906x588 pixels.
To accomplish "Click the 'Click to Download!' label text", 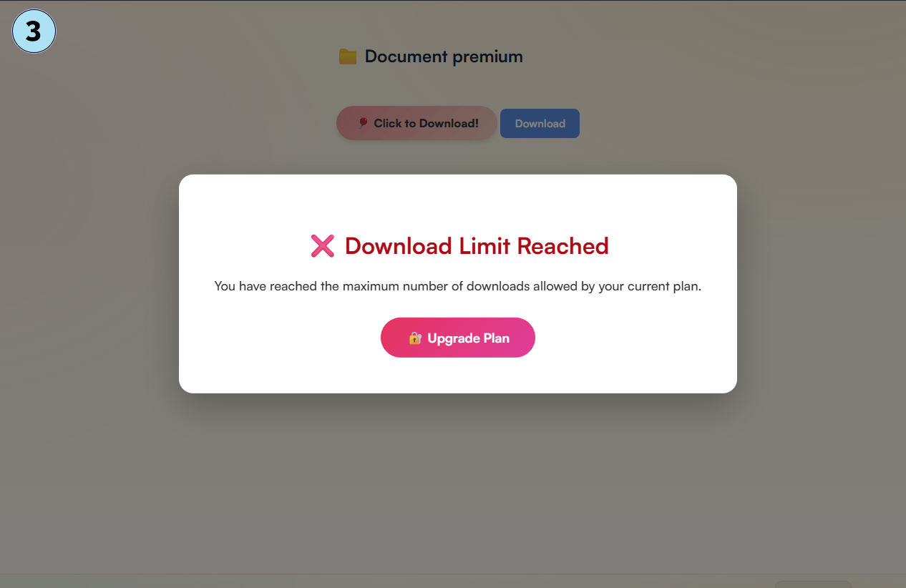I will click(x=426, y=123).
